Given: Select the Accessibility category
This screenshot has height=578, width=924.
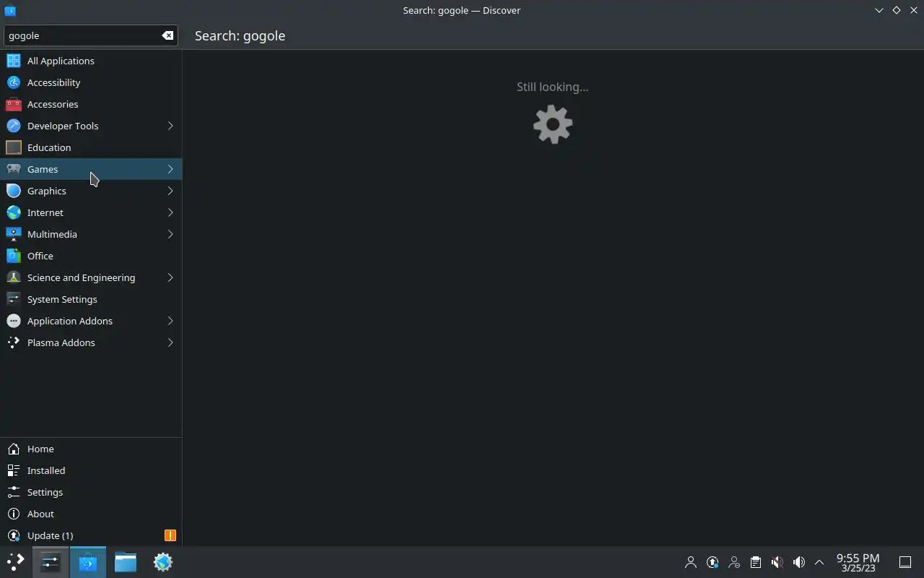Looking at the screenshot, I should (91, 82).
